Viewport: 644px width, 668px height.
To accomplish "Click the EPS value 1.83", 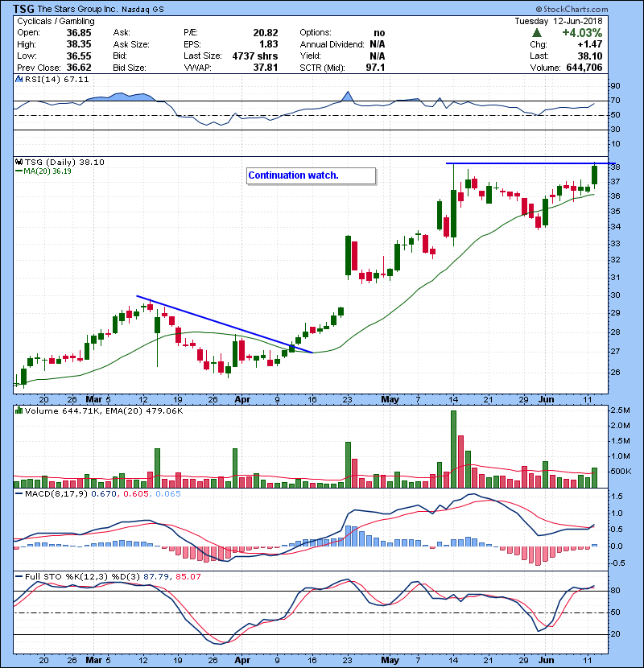I will click(269, 44).
